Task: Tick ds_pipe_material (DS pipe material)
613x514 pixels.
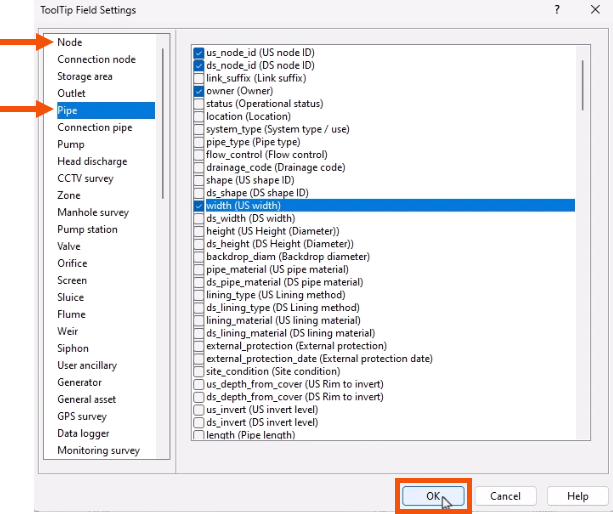Action: [x=199, y=282]
